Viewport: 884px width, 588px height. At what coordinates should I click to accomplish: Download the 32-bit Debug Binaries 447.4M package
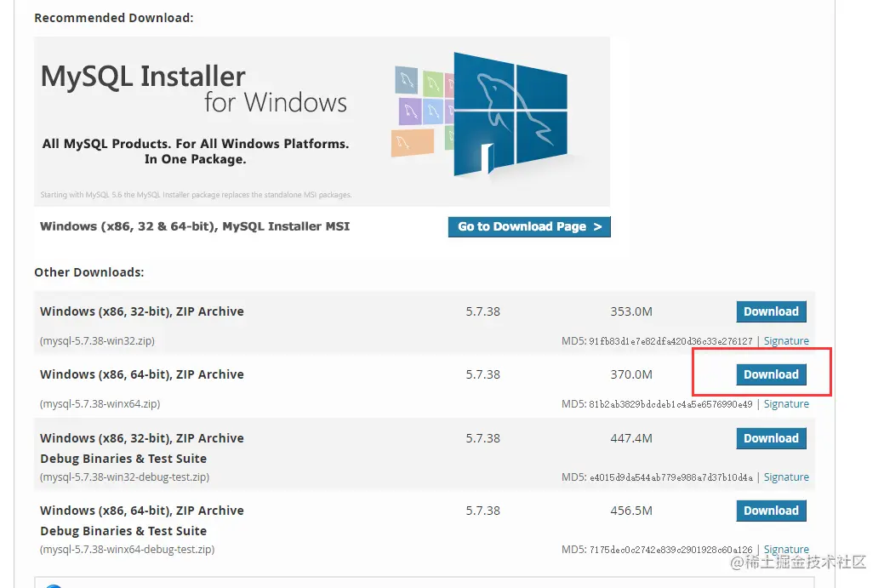coord(771,438)
